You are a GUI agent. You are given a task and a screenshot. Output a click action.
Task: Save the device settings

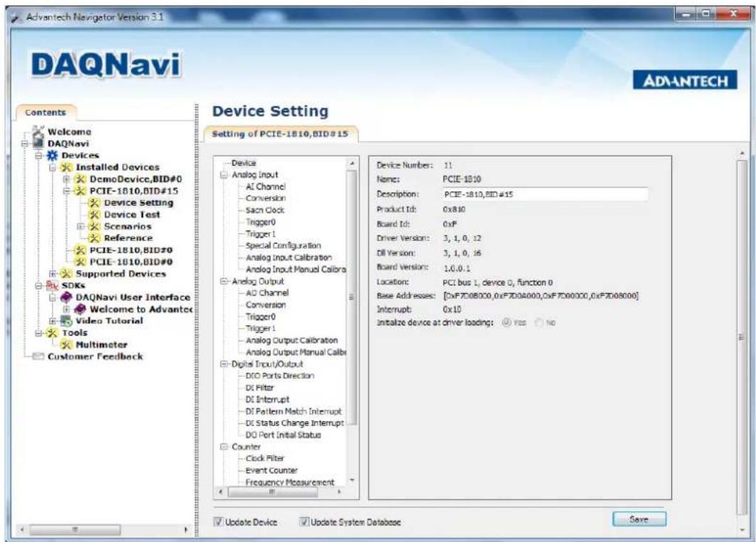pos(639,519)
